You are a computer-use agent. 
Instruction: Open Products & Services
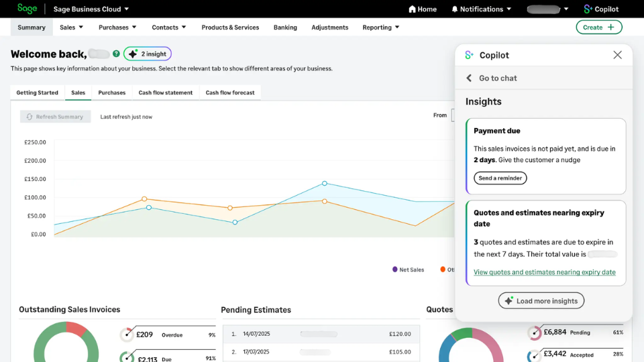[230, 27]
